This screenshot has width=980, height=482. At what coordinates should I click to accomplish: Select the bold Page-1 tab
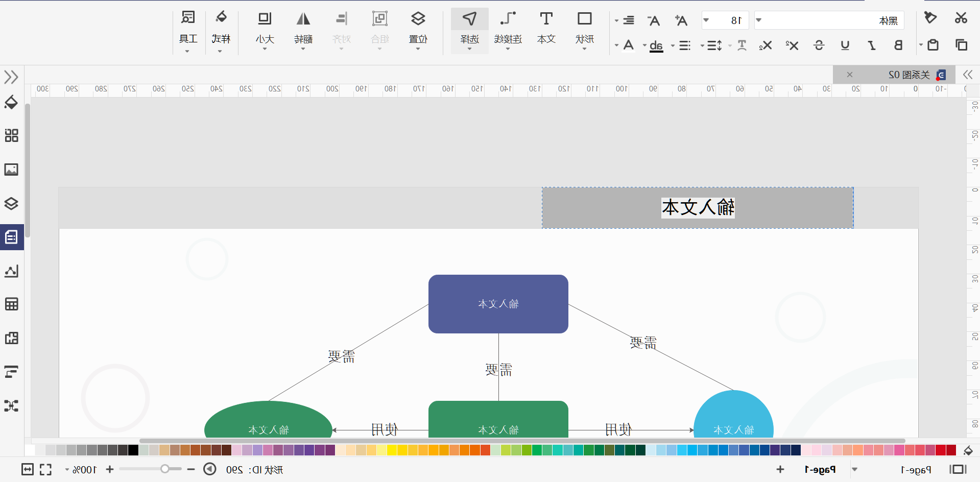tap(820, 469)
